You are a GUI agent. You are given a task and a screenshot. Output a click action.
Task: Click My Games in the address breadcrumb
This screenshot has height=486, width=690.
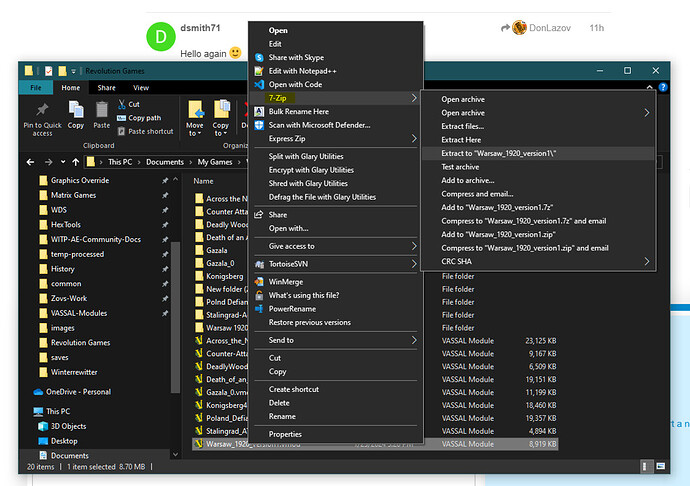pyautogui.click(x=215, y=162)
